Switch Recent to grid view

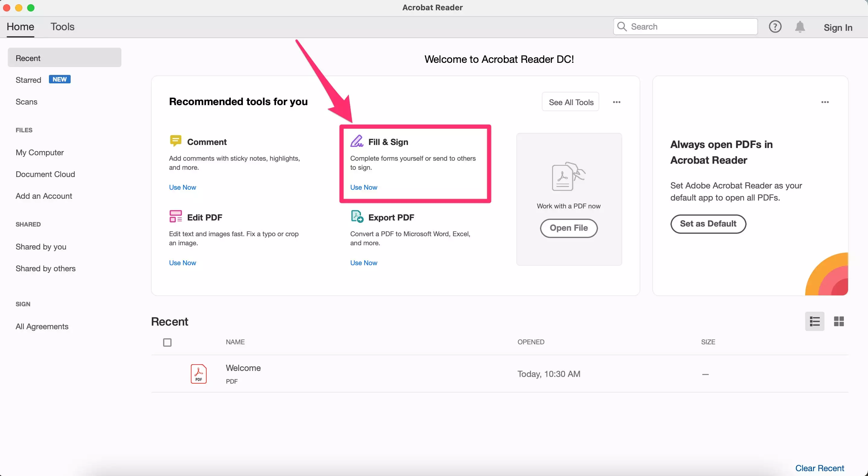point(839,321)
